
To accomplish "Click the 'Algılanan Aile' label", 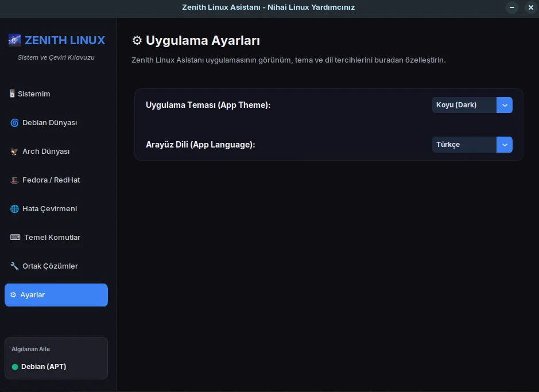I will pyautogui.click(x=30, y=349).
